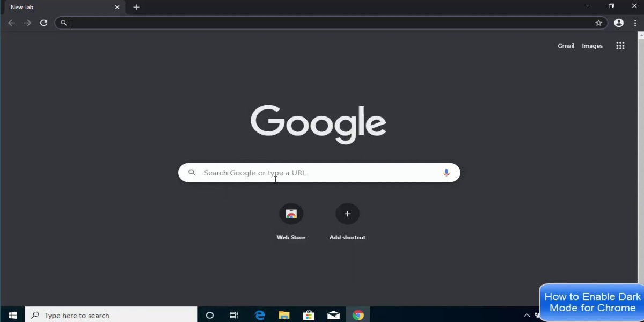Open the Web Store shortcut
The width and height of the screenshot is (644, 322).
click(x=291, y=214)
